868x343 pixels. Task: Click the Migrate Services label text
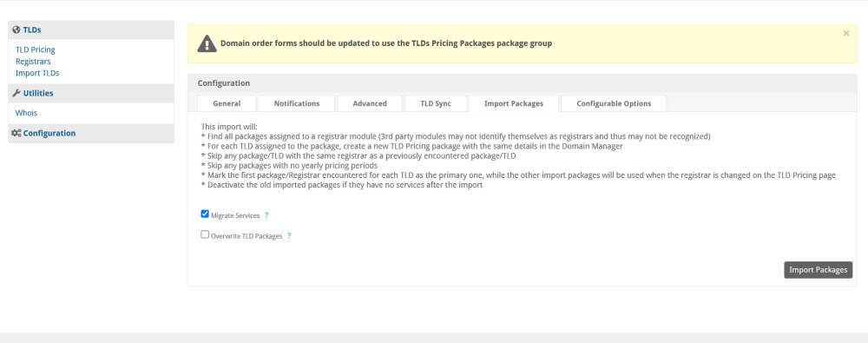[235, 215]
